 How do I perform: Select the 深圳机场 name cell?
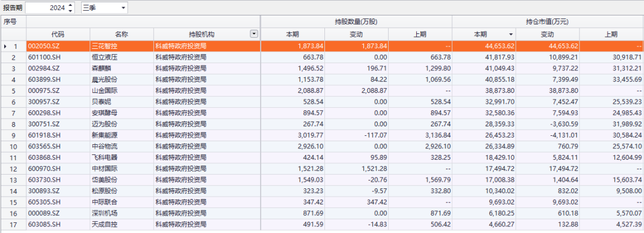[x=122, y=213]
